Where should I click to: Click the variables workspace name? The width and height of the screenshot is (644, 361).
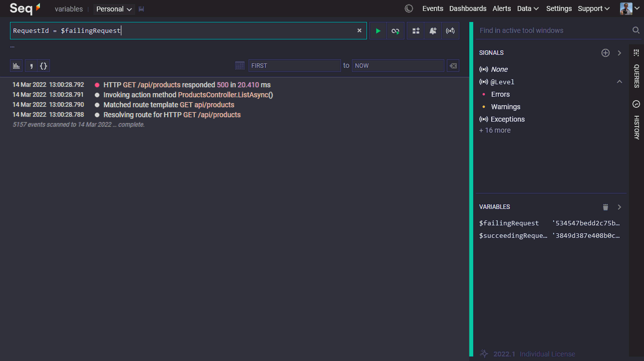click(69, 9)
